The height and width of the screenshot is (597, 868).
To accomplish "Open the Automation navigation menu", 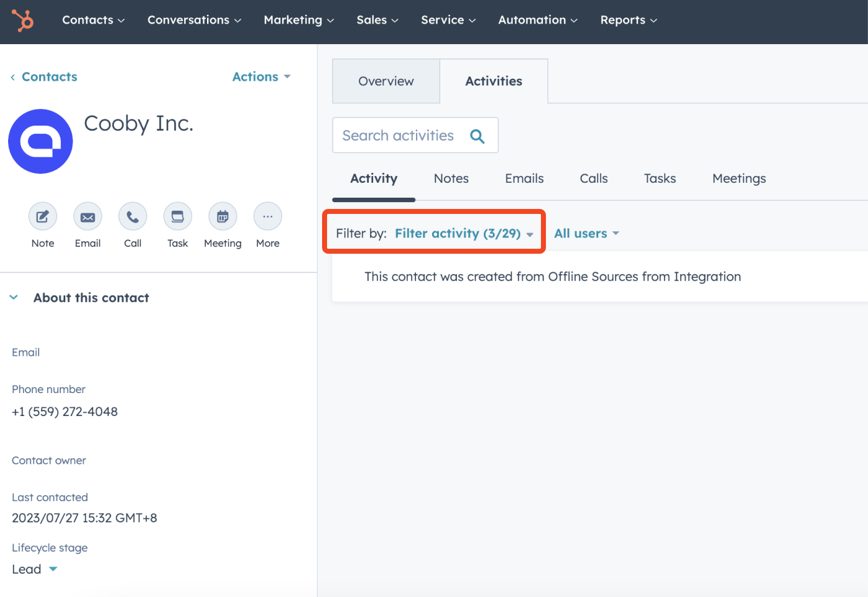I will [538, 20].
